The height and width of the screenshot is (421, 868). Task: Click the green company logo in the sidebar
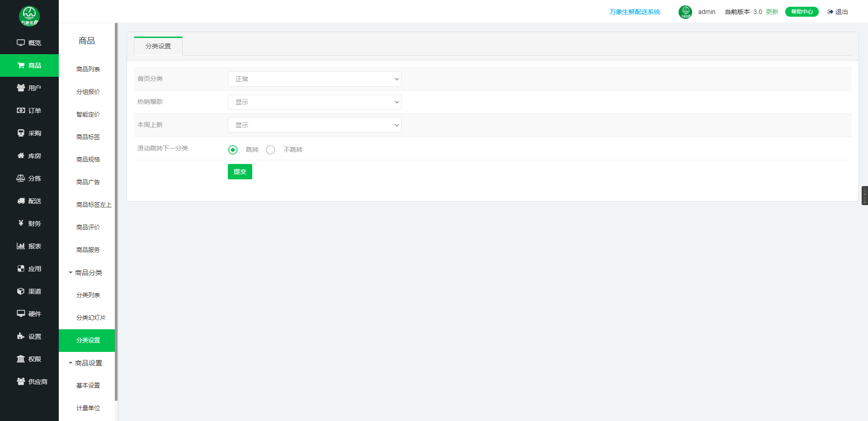(29, 16)
